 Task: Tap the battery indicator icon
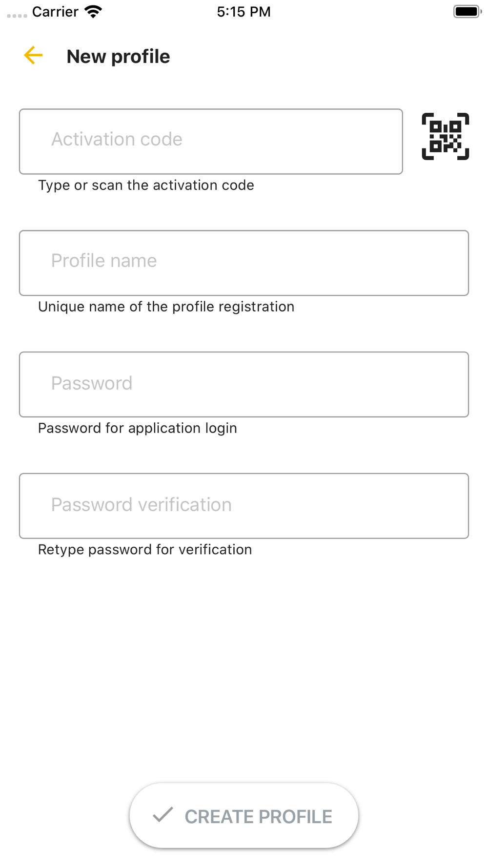pyautogui.click(x=467, y=11)
